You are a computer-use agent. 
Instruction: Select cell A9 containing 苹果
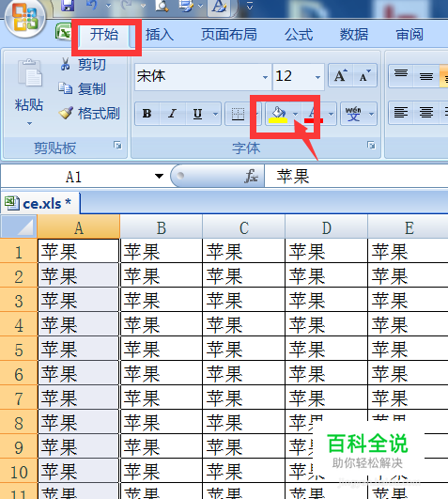(x=79, y=446)
